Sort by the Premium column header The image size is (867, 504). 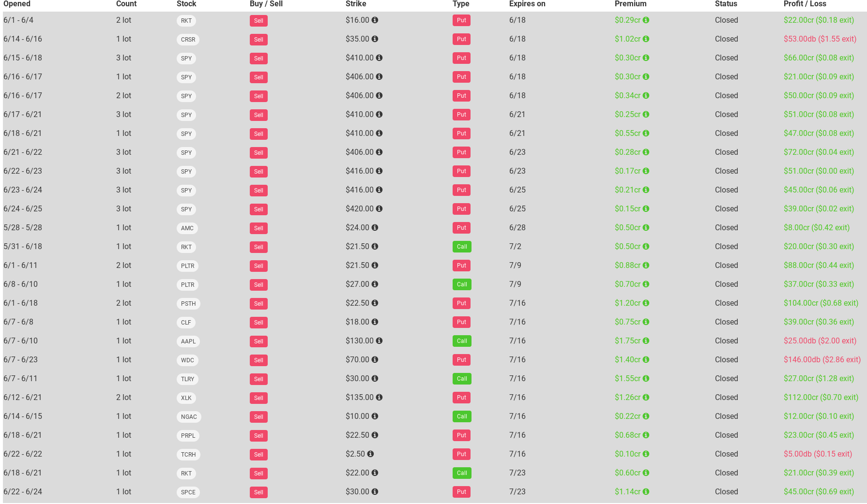630,4
